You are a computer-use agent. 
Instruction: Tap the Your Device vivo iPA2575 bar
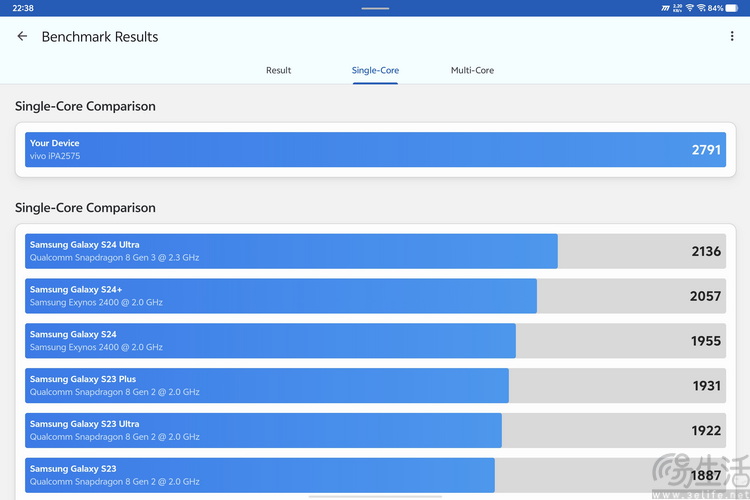(375, 150)
